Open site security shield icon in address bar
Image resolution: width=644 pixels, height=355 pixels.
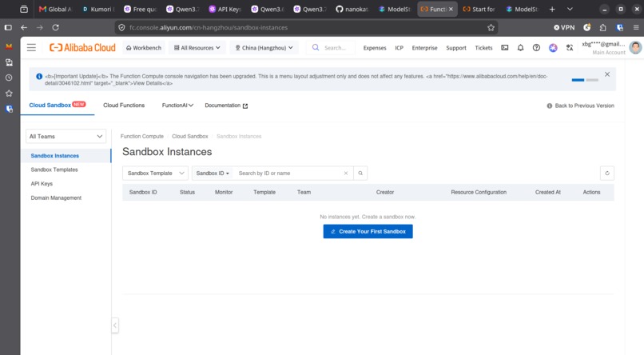point(121,27)
